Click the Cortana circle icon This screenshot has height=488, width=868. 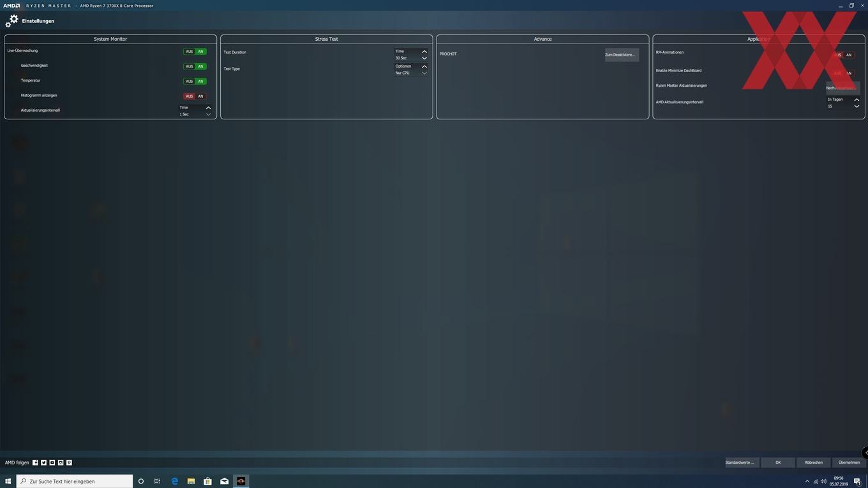tap(141, 481)
